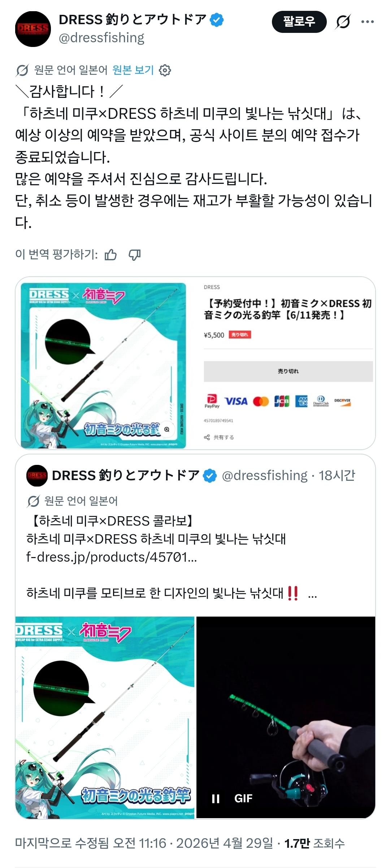Open the sold-out product page screenshot

point(195,363)
